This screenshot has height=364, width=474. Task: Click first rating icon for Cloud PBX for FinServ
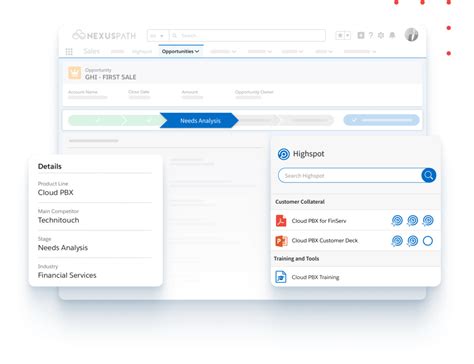coord(397,220)
